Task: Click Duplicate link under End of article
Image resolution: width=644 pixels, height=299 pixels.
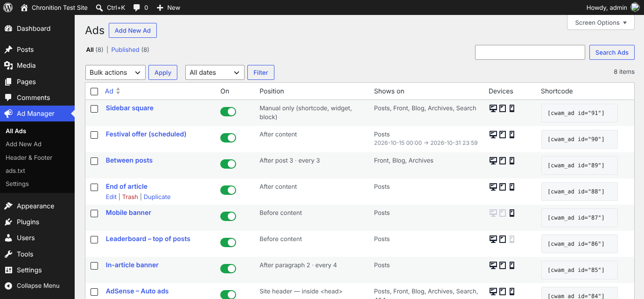Action: (x=157, y=197)
